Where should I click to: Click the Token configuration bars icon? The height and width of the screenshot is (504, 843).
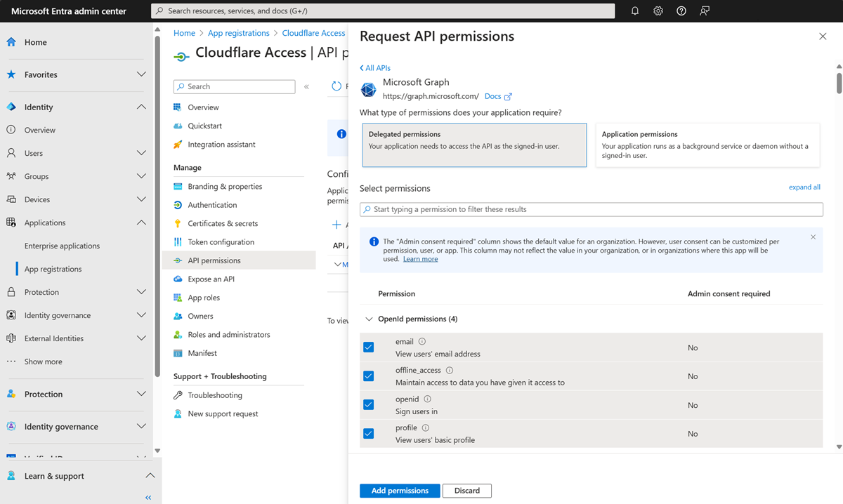click(178, 242)
